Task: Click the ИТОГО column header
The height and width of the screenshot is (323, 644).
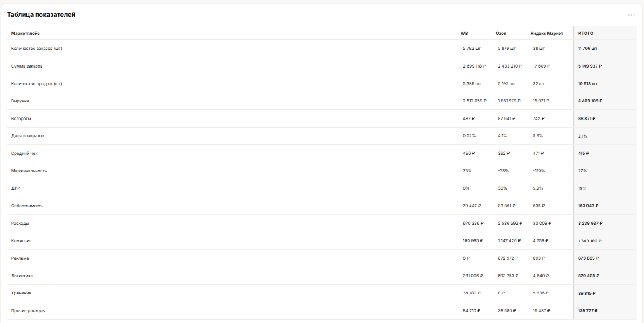Action: click(586, 33)
